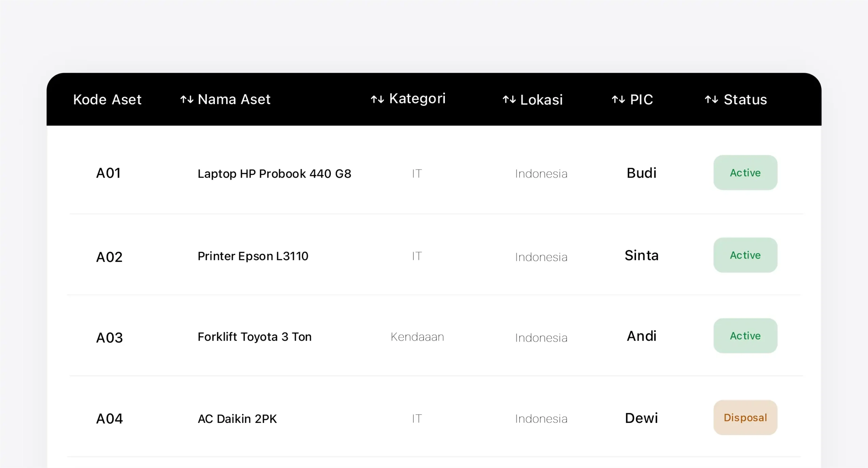The image size is (868, 468).
Task: Click the Active badge for asset A01
Action: click(x=745, y=173)
